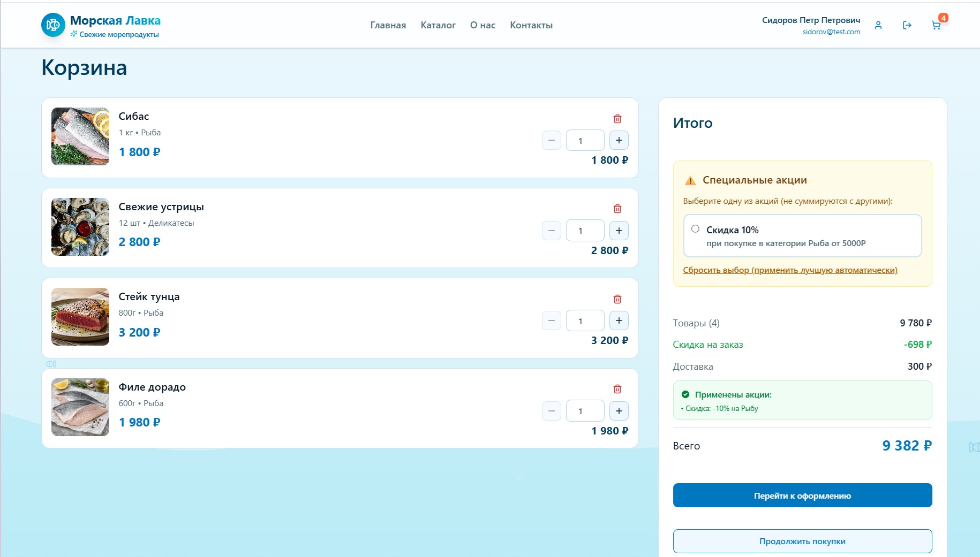980x557 pixels.
Task: Click the Свежие устрицы product title
Action: pyautogui.click(x=161, y=207)
